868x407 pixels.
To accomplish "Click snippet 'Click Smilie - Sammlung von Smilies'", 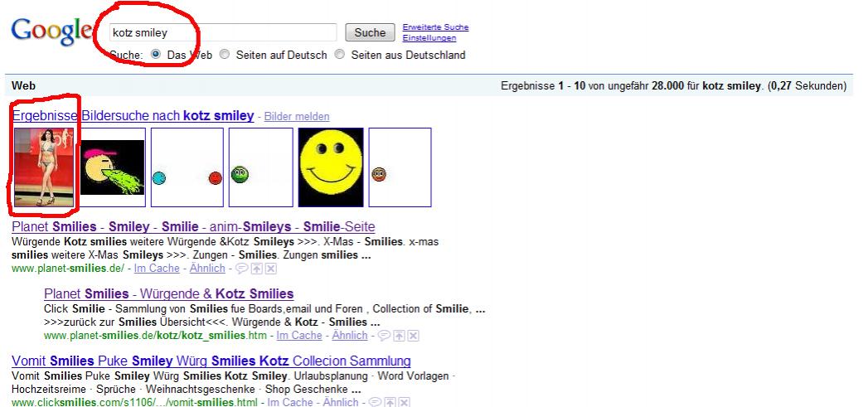I will (x=136, y=309).
